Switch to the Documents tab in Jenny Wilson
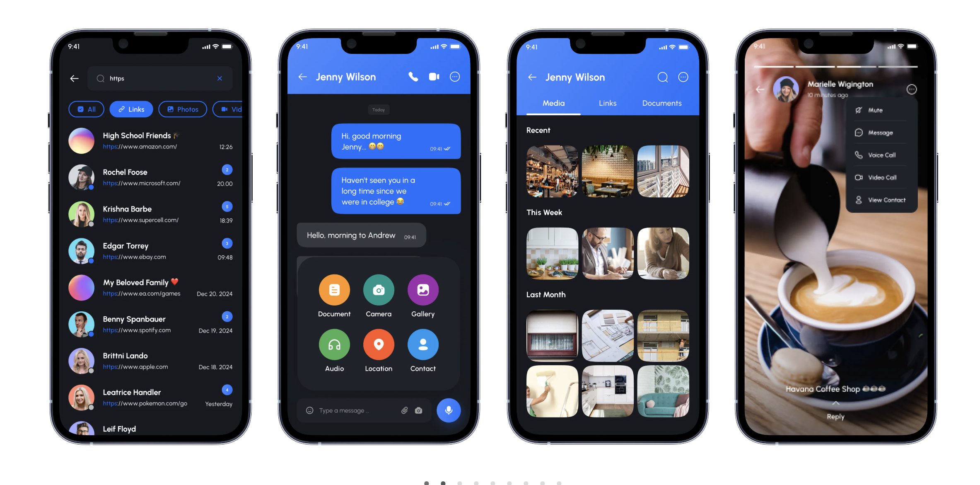This screenshot has height=485, width=980. (x=661, y=103)
